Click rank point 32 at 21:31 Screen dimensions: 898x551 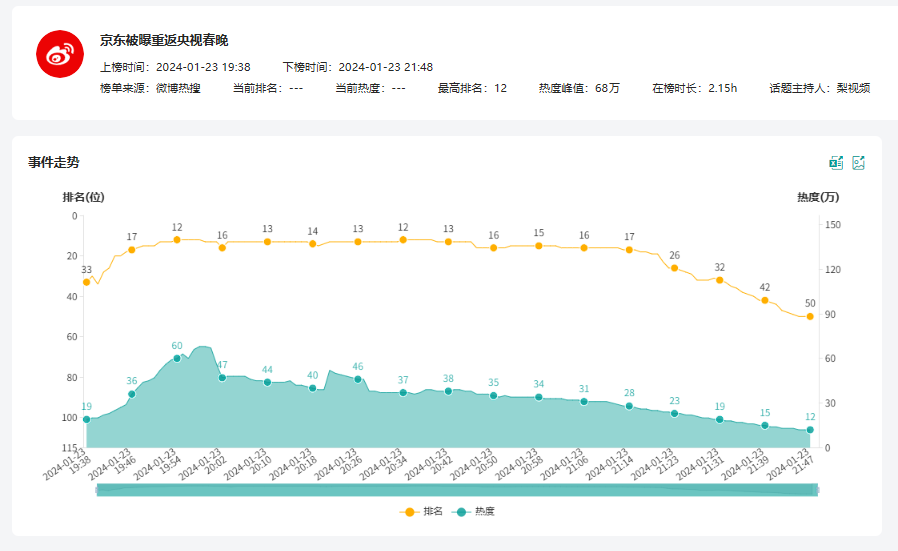click(720, 280)
